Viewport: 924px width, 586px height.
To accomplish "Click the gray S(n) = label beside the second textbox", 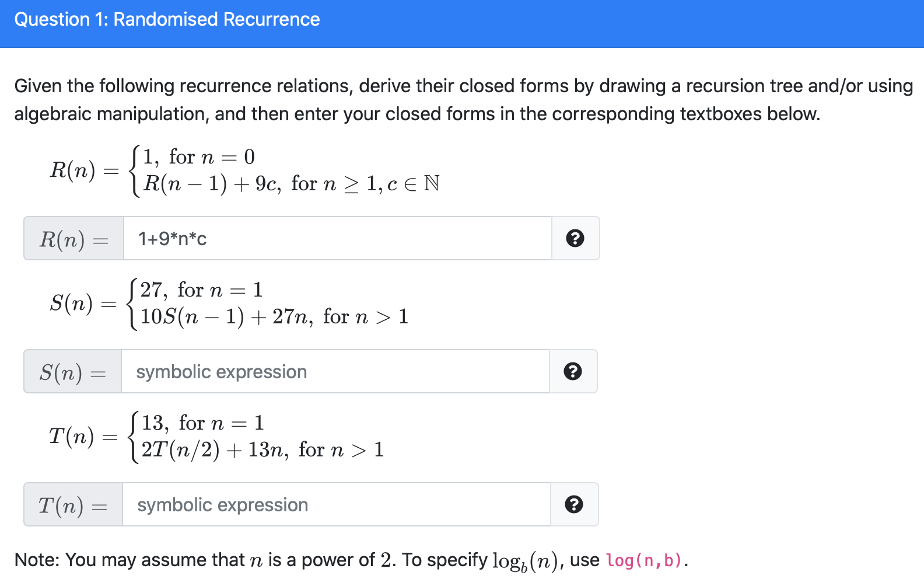I will point(72,371).
